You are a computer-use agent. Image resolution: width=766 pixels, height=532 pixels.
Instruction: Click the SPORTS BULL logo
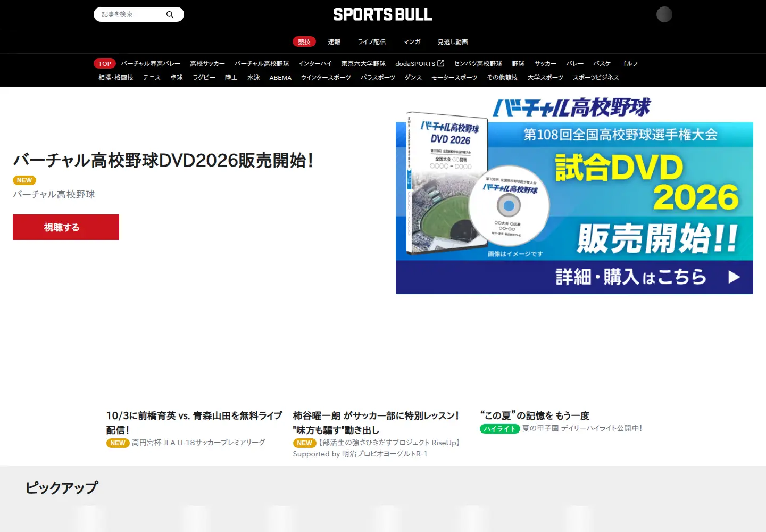click(x=383, y=14)
